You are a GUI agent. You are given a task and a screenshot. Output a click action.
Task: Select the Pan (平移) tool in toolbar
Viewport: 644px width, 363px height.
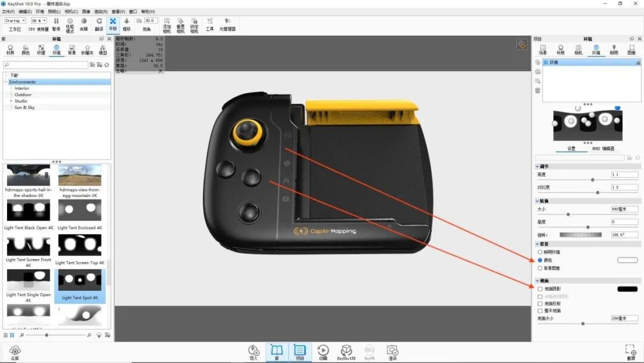pyautogui.click(x=112, y=23)
